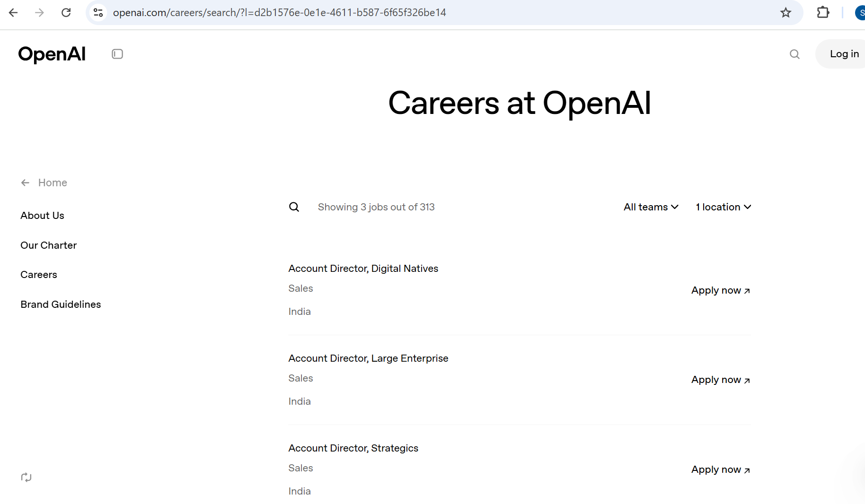The width and height of the screenshot is (865, 504).
Task: Click the browser address bar URL
Action: [279, 13]
